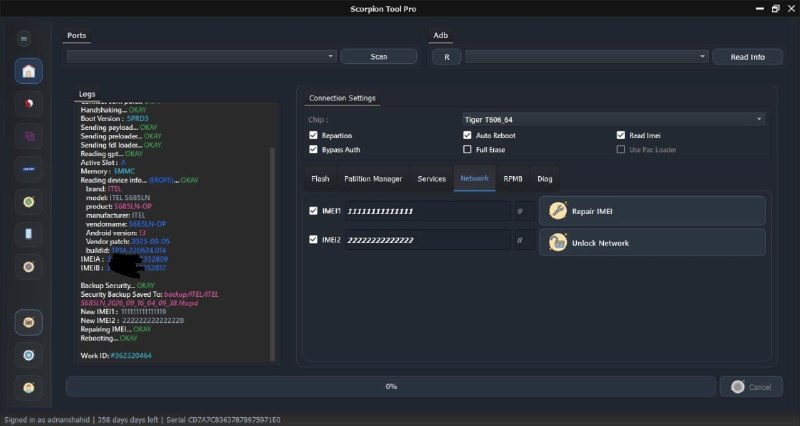Open the green Android icon module
Screen dimensions: 800x426
[x=29, y=202]
